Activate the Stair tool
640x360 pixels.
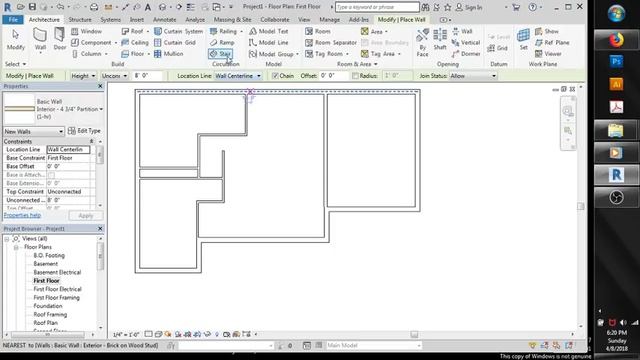coord(220,53)
